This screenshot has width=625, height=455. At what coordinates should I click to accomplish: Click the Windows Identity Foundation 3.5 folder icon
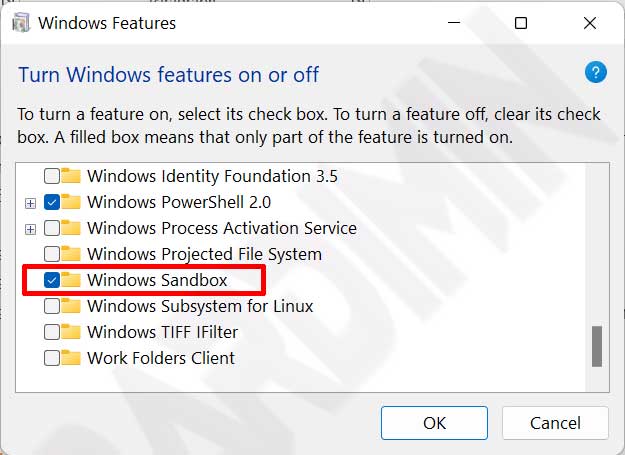[x=71, y=176]
